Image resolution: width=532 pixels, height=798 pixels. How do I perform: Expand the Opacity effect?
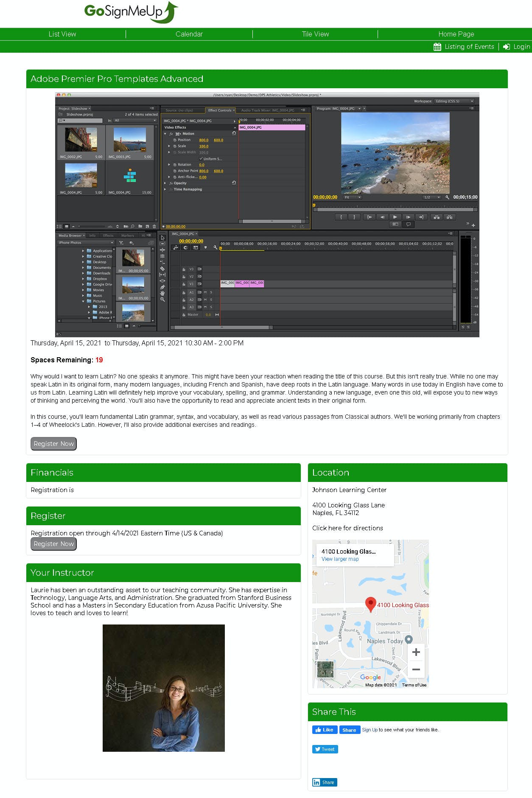click(165, 183)
